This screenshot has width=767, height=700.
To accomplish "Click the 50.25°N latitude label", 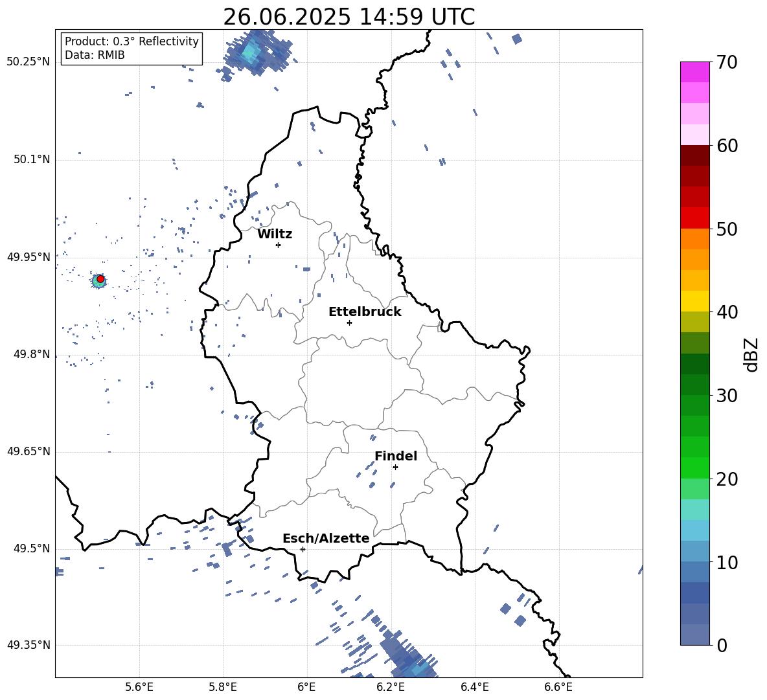I will click(x=29, y=62).
